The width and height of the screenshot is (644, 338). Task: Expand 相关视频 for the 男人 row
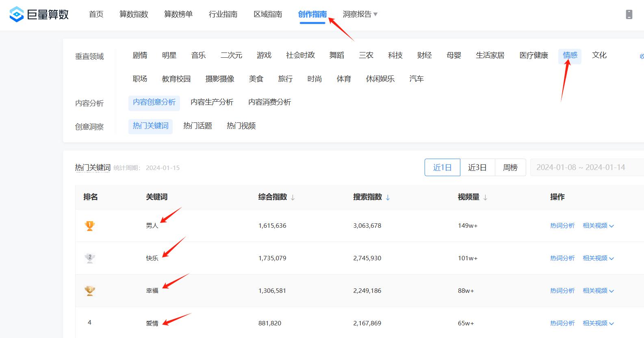tap(598, 226)
